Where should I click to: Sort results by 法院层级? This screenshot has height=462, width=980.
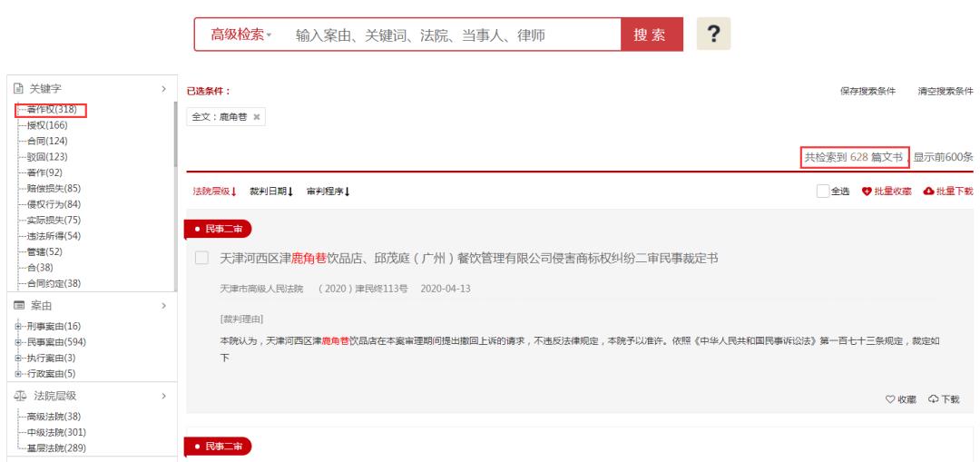coord(214,191)
